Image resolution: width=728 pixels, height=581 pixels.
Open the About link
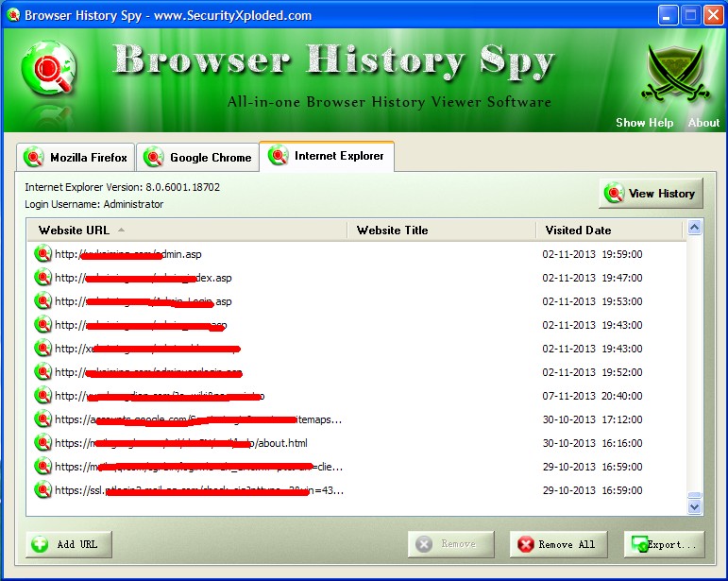click(703, 123)
